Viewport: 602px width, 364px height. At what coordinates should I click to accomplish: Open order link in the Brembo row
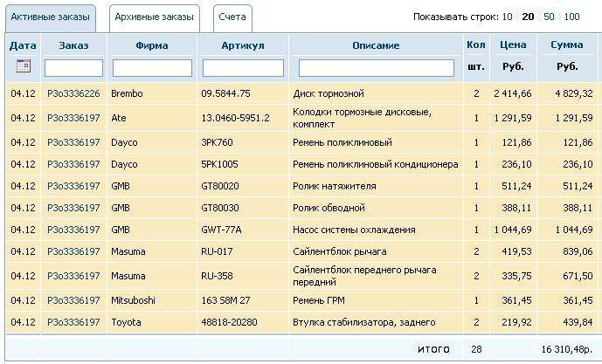(73, 93)
